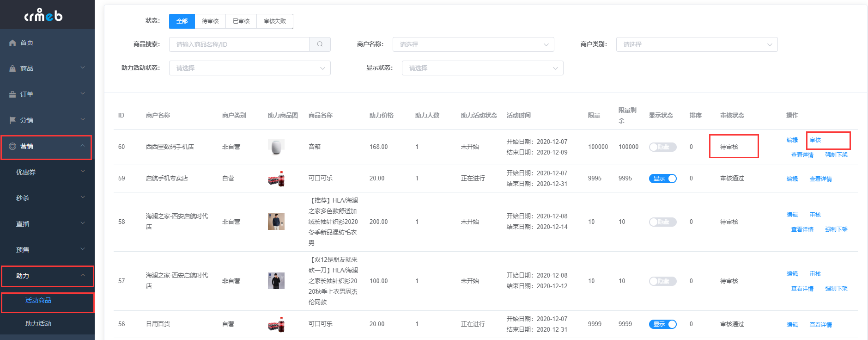Select the 审核失败 status filter

pyautogui.click(x=275, y=21)
